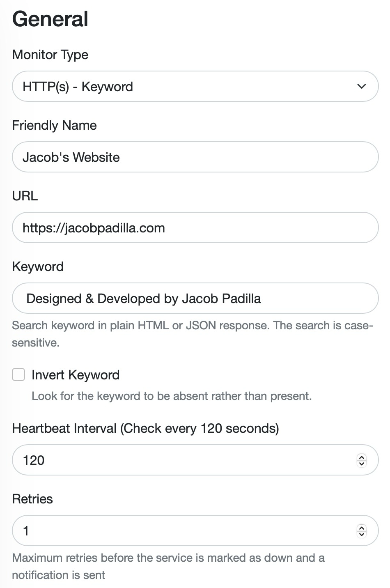The height and width of the screenshot is (588, 390).
Task: Click the Friendly Name label
Action: coord(54,125)
